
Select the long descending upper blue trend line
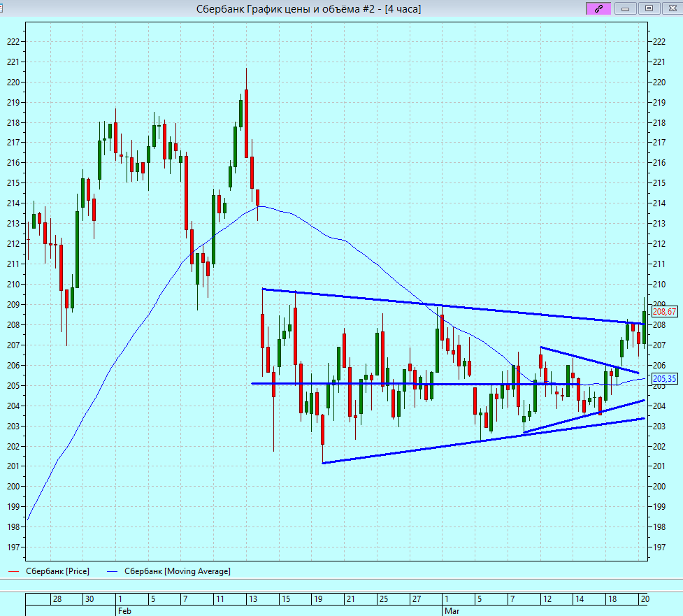point(453,307)
